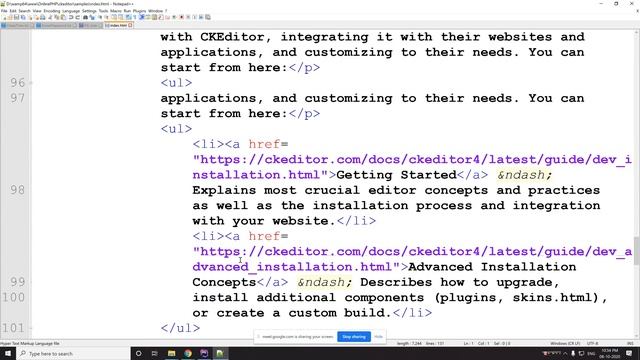
Task: Open the Encoding menu
Action: (x=52, y=11)
